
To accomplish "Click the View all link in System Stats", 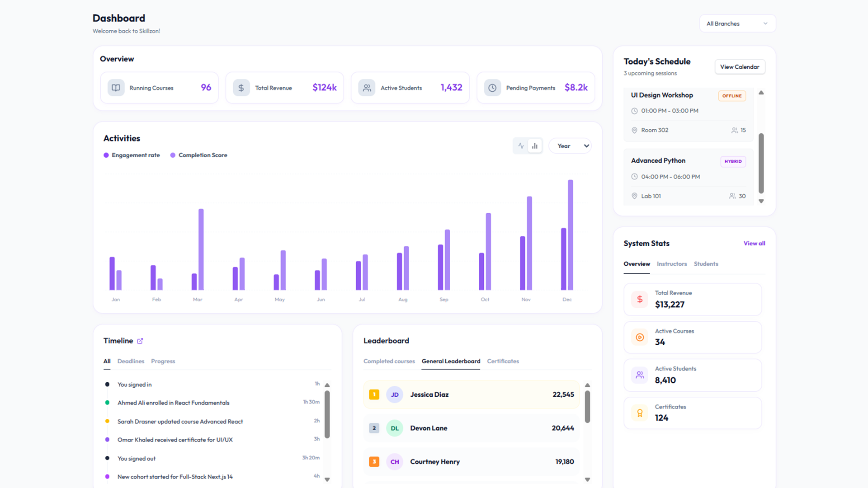I will click(754, 243).
